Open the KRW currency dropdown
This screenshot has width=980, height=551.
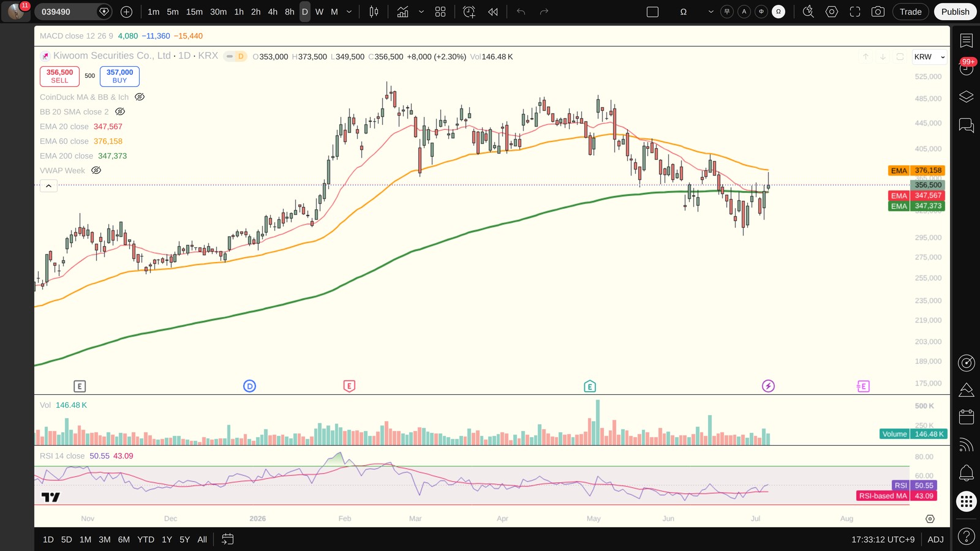(929, 57)
